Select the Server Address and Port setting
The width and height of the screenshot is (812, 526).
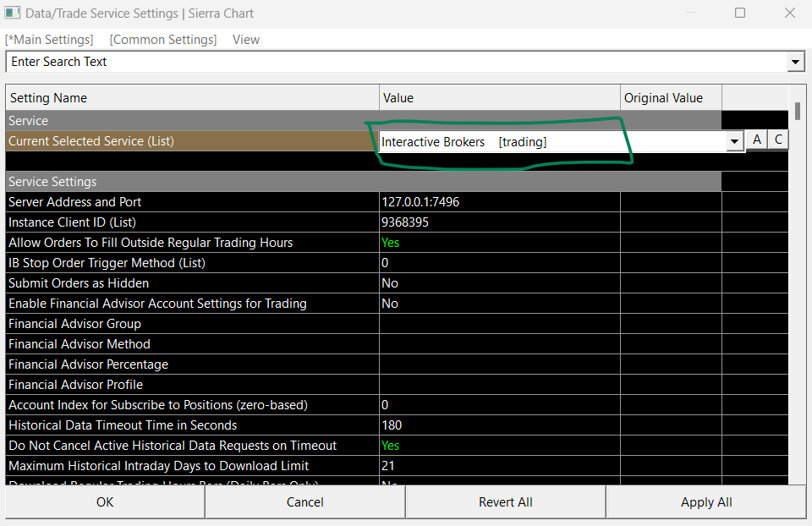point(193,202)
